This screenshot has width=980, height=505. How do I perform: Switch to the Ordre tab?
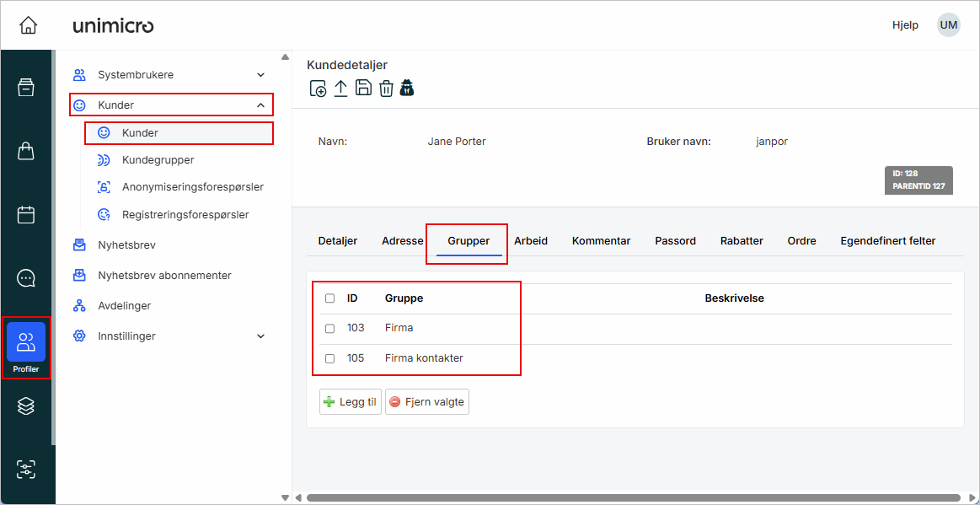[802, 241]
